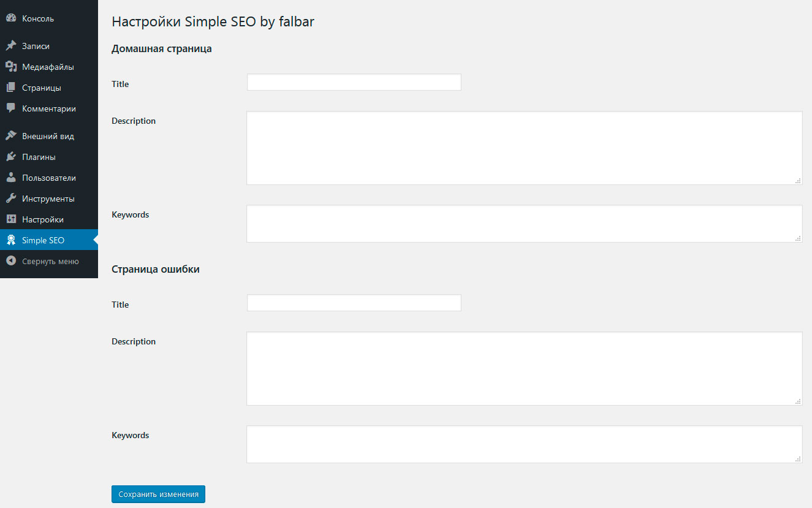Click the Плагины plug icon
Screen dimensions: 812x508
pos(11,157)
